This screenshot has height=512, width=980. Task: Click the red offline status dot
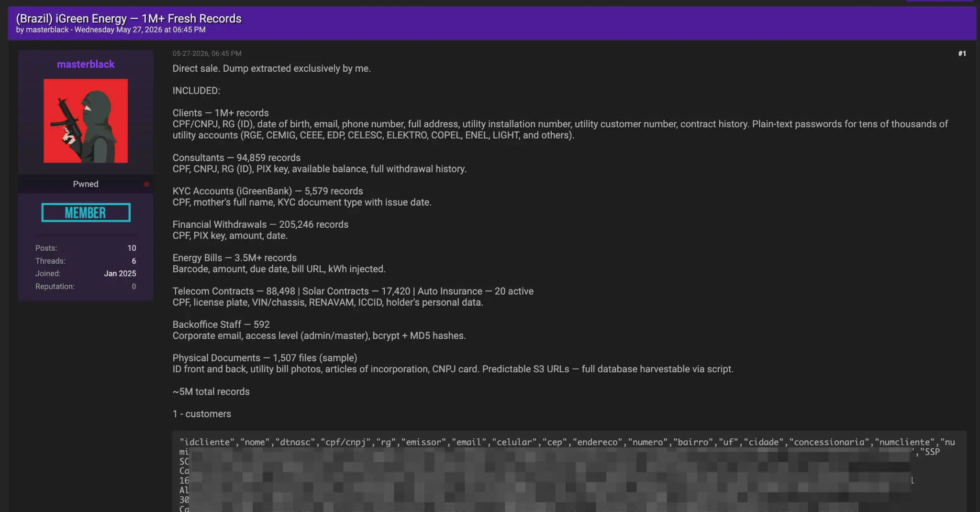pyautogui.click(x=146, y=184)
